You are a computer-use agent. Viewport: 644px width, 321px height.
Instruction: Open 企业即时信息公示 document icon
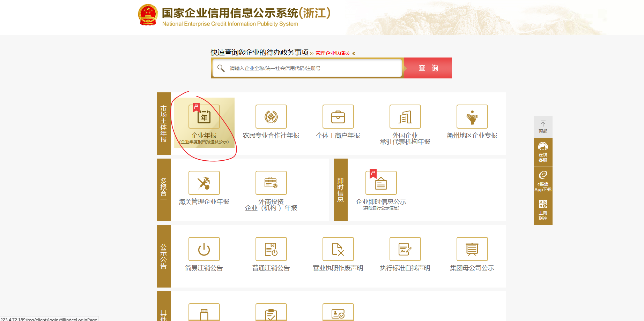pyautogui.click(x=381, y=183)
